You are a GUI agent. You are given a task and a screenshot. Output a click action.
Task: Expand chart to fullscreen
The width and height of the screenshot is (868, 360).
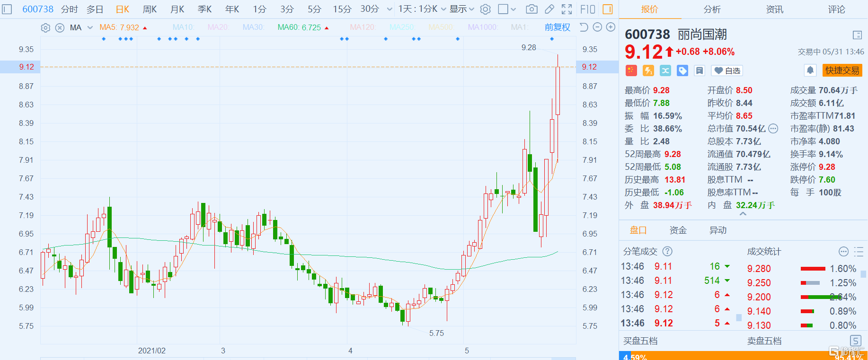tap(567, 9)
